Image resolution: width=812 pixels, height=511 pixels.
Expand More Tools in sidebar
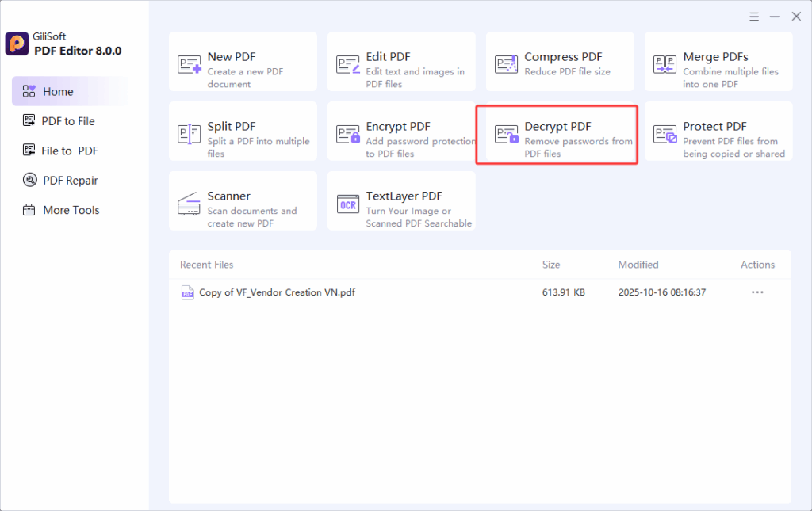(71, 210)
